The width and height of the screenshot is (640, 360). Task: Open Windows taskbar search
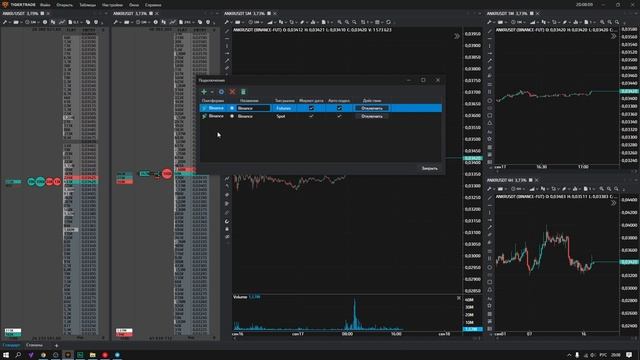(x=18, y=355)
